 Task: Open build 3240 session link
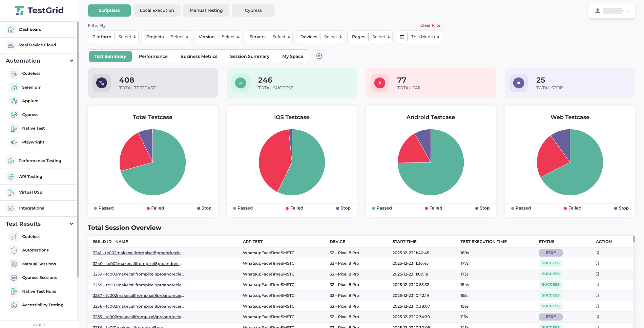(137, 264)
